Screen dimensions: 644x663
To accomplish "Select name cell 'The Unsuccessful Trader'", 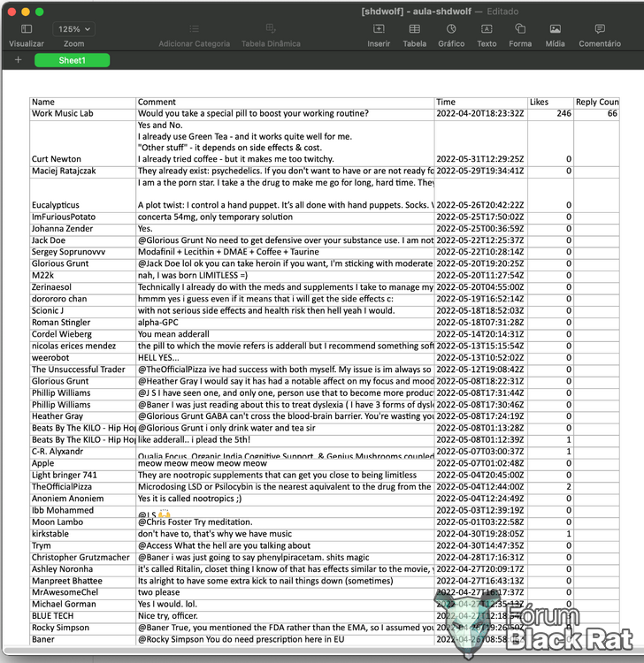I will [82, 370].
